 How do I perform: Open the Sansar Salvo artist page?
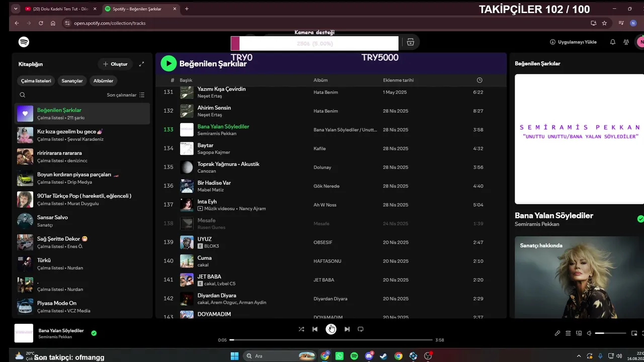tap(82, 221)
